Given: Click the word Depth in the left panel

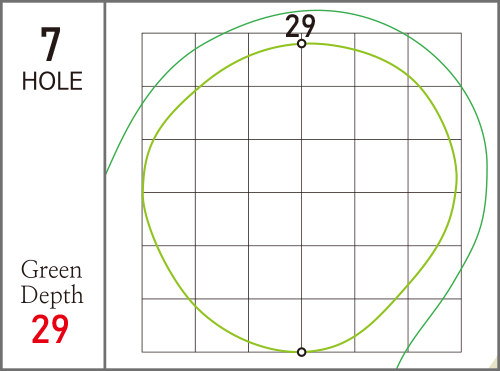Looking at the screenshot, I should pos(52,295).
